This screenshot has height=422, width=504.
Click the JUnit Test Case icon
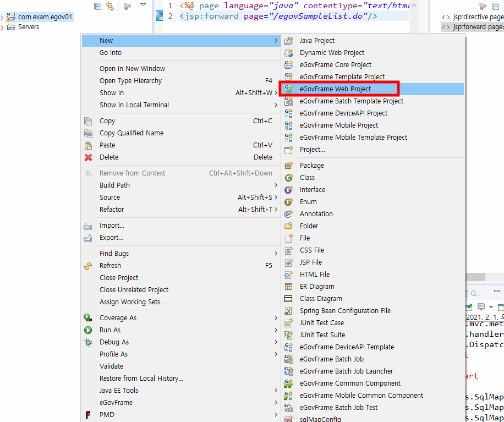pyautogui.click(x=289, y=322)
